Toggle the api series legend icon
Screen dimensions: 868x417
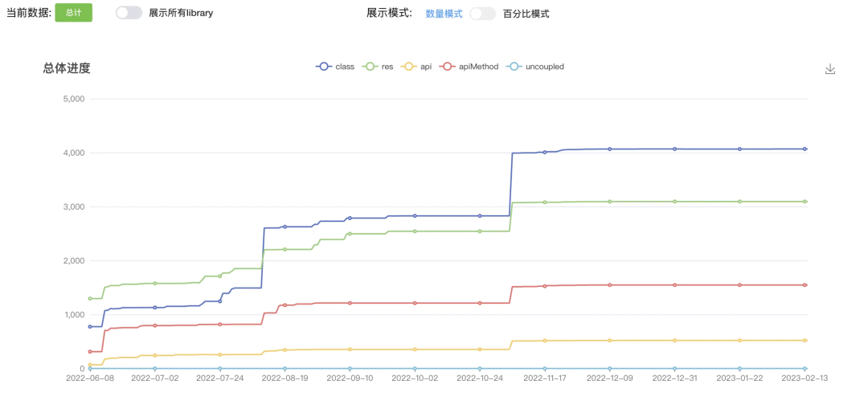pos(408,67)
